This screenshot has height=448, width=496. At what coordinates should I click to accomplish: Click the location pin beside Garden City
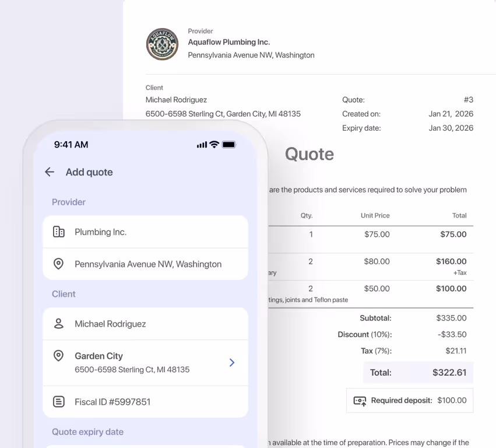click(x=58, y=356)
